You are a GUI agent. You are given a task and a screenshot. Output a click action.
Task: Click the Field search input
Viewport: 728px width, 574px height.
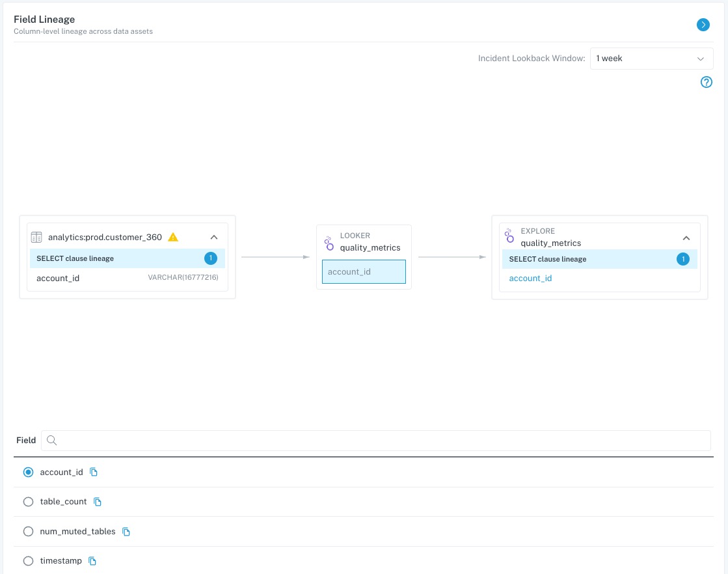376,440
